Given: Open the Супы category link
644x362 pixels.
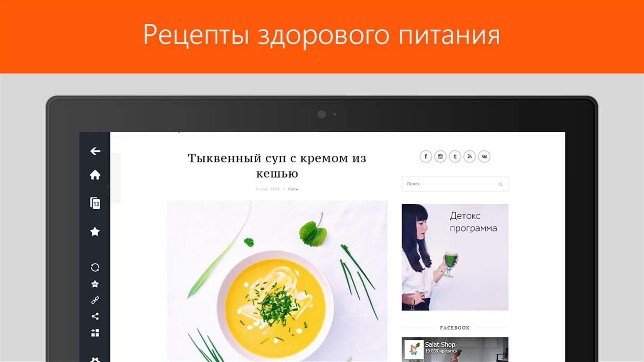Looking at the screenshot, I should coord(293,189).
